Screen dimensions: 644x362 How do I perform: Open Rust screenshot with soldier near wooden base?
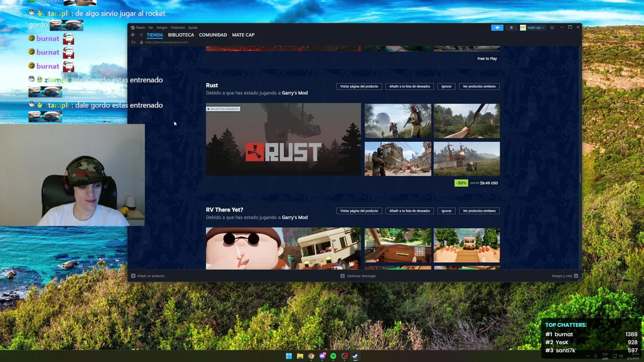coord(397,159)
